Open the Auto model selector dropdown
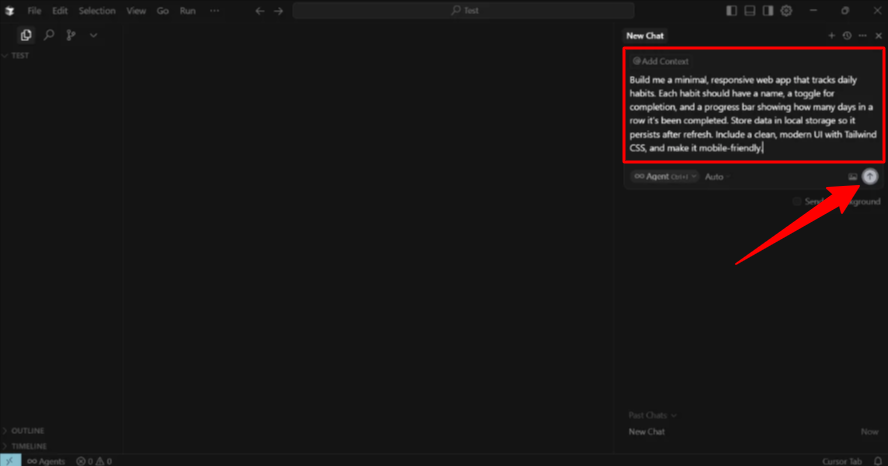Image resolution: width=888 pixels, height=466 pixels. 717,177
